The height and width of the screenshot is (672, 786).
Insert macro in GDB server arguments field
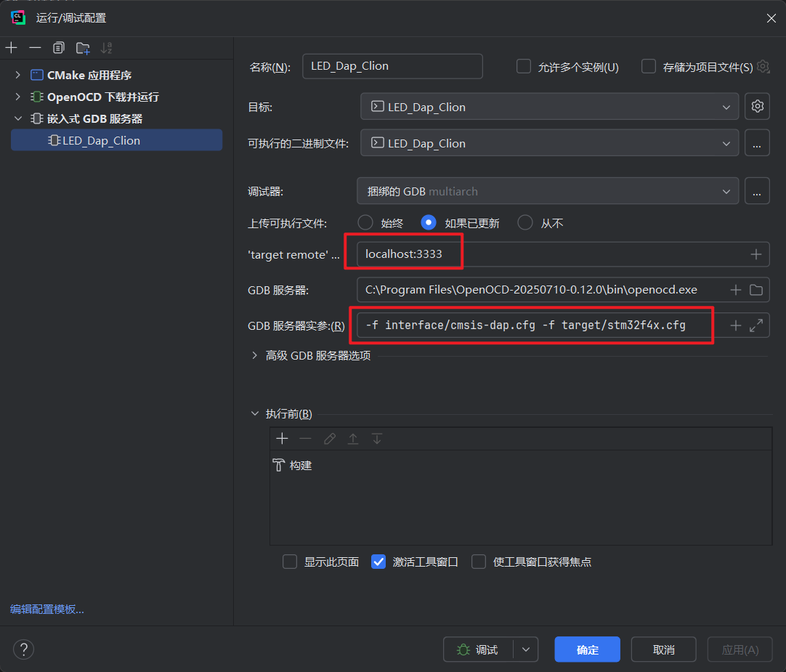point(735,325)
